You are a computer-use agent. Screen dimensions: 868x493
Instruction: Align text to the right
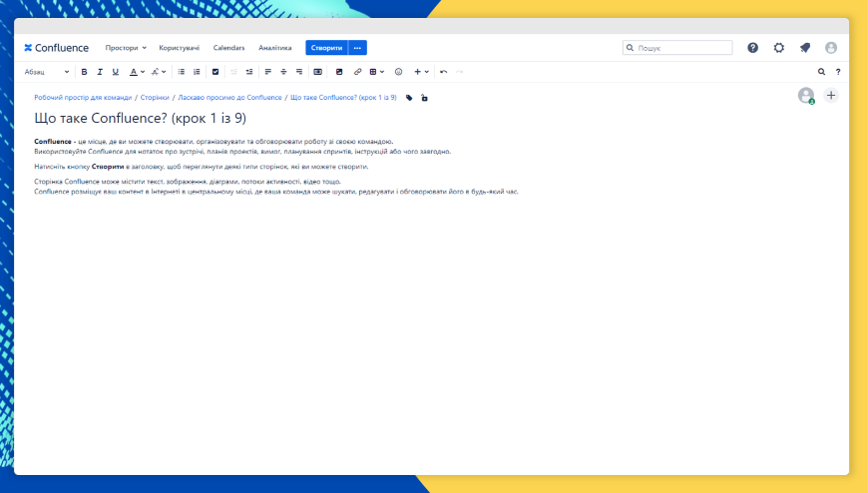(x=299, y=72)
